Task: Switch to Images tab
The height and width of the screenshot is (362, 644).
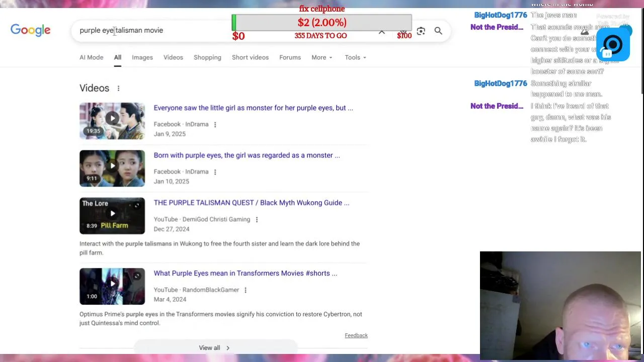Action: point(142,57)
